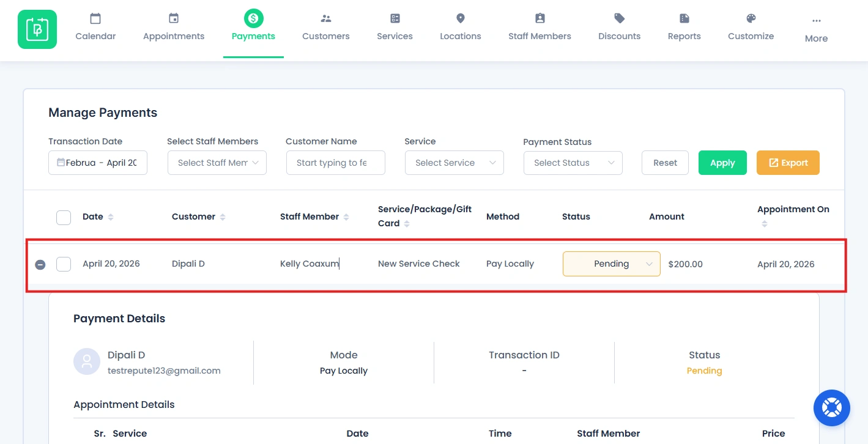Click the Payments dollar icon
The image size is (868, 444).
253,18
